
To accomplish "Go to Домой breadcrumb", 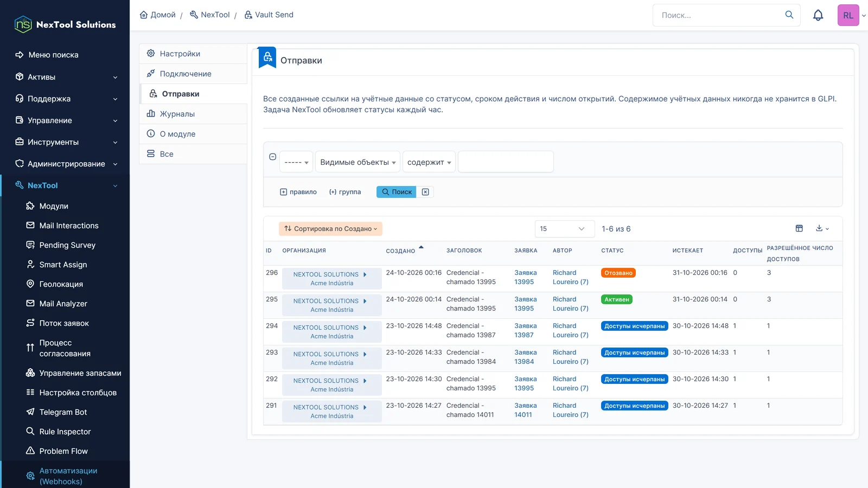I will click(158, 15).
